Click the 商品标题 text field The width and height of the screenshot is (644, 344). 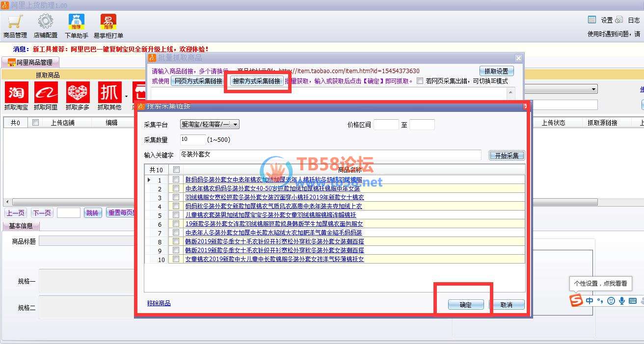tap(87, 241)
